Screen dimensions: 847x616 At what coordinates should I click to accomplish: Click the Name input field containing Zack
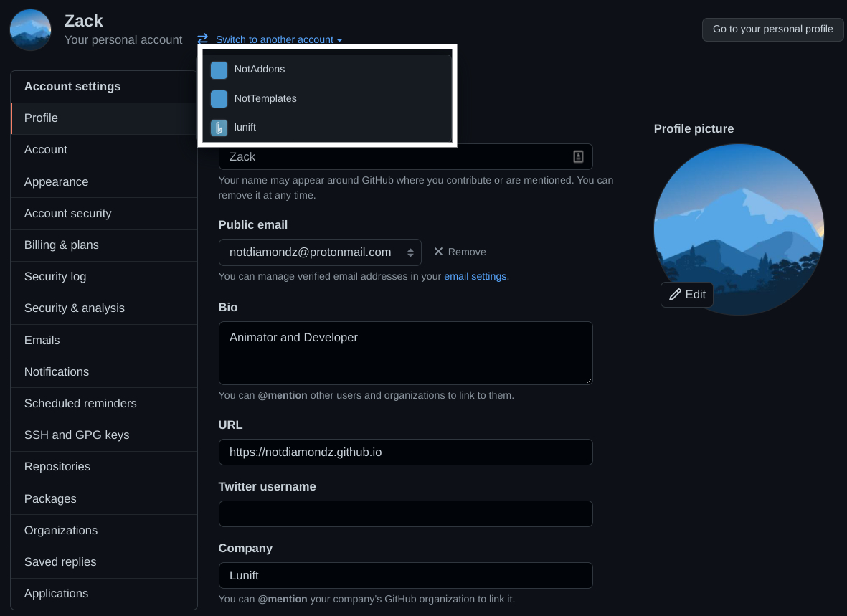click(x=406, y=157)
